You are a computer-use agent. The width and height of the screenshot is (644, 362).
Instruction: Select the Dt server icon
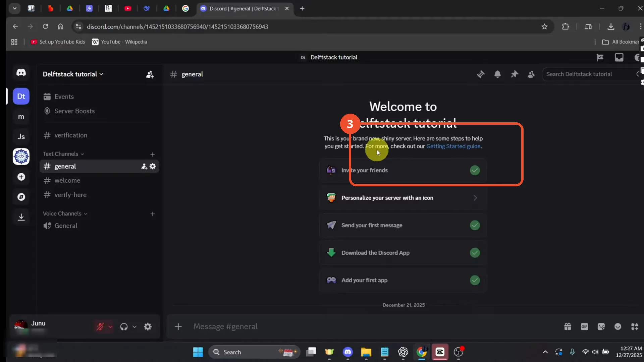pos(21,97)
